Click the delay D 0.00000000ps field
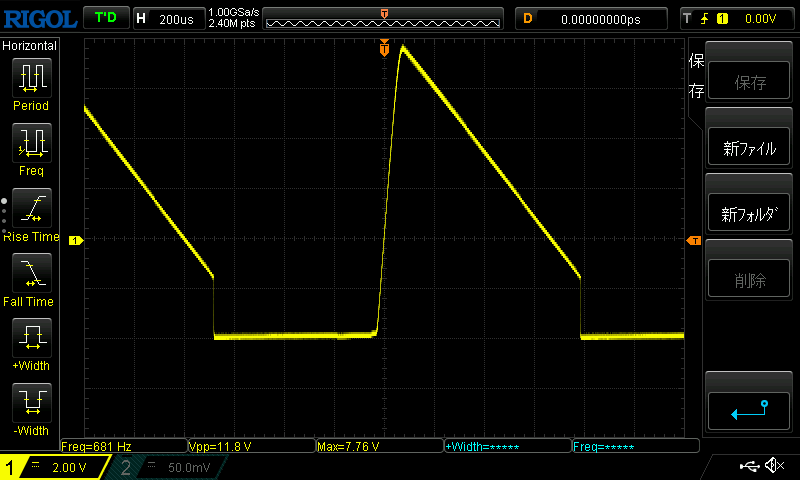The width and height of the screenshot is (800, 480). (591, 19)
